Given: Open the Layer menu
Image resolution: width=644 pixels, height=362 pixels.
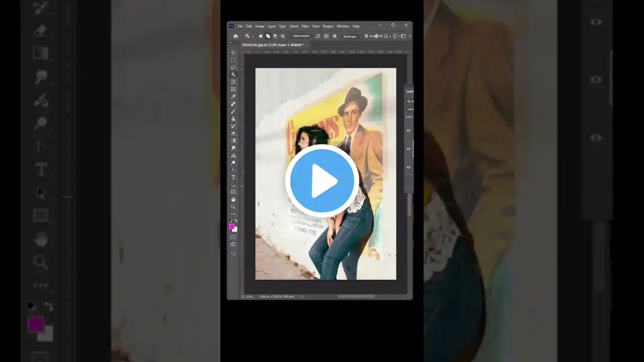Looking at the screenshot, I should (272, 26).
